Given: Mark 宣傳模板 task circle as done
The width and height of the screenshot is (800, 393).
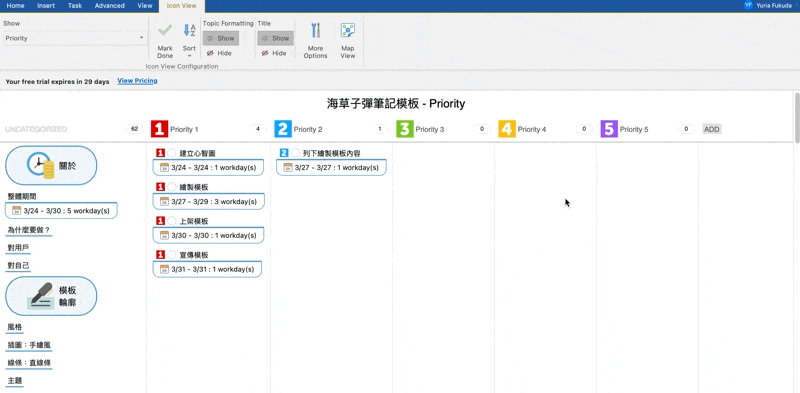Looking at the screenshot, I should (x=171, y=255).
